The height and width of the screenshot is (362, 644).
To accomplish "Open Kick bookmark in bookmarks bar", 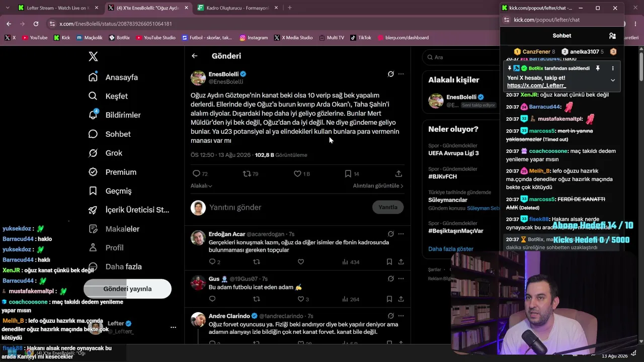I will (x=62, y=38).
